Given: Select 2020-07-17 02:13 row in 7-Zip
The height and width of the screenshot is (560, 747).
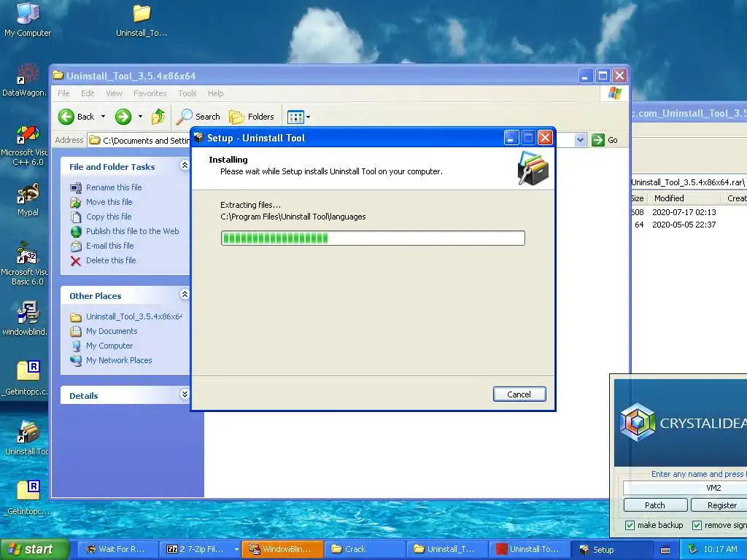Looking at the screenshot, I should pyautogui.click(x=689, y=212).
